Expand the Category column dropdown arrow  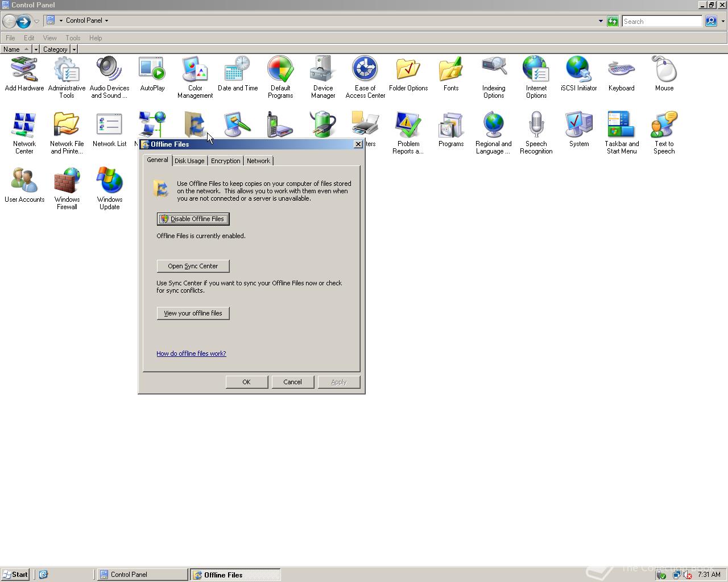74,49
